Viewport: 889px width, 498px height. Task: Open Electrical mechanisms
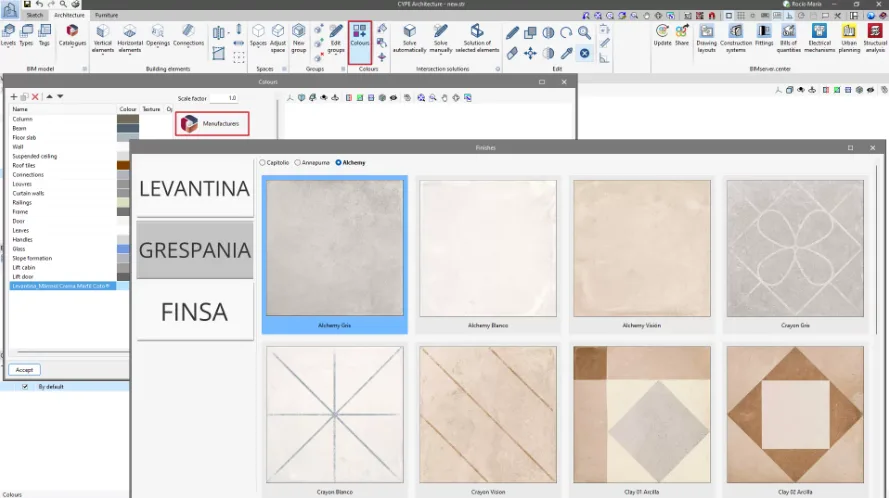click(x=819, y=39)
